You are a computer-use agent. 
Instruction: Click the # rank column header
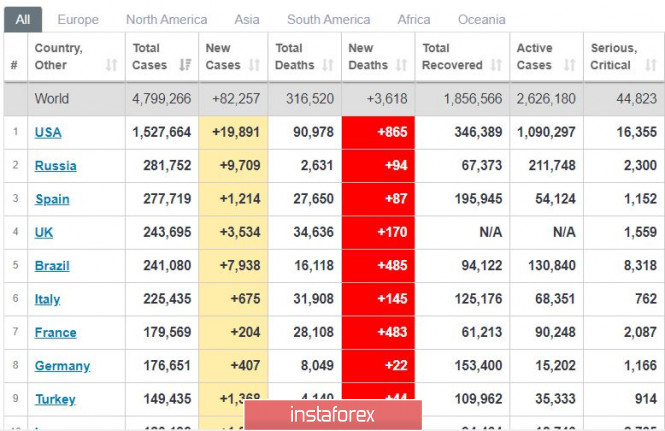[x=14, y=66]
